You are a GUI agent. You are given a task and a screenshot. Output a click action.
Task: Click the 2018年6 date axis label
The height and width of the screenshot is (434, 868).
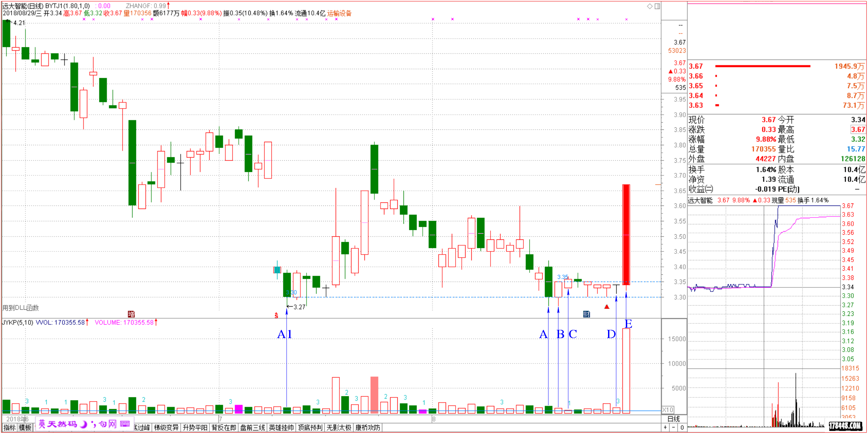pyautogui.click(x=17, y=419)
